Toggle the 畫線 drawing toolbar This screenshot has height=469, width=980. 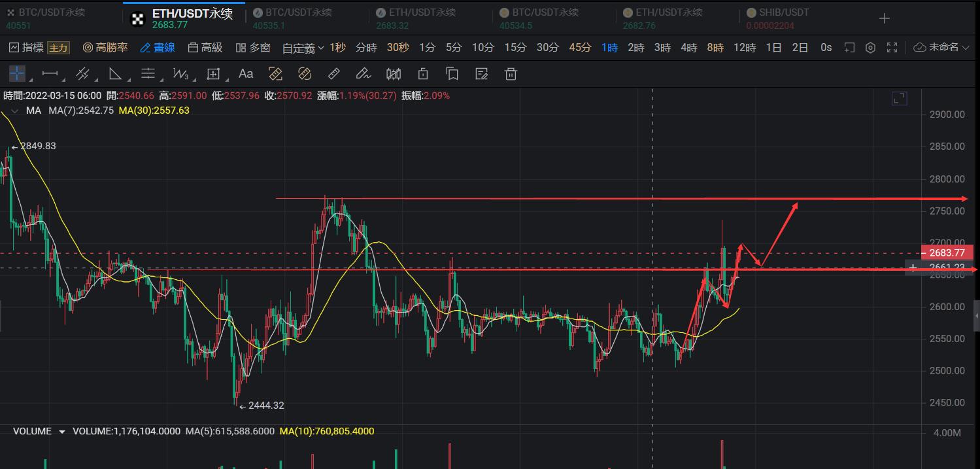[x=158, y=47]
